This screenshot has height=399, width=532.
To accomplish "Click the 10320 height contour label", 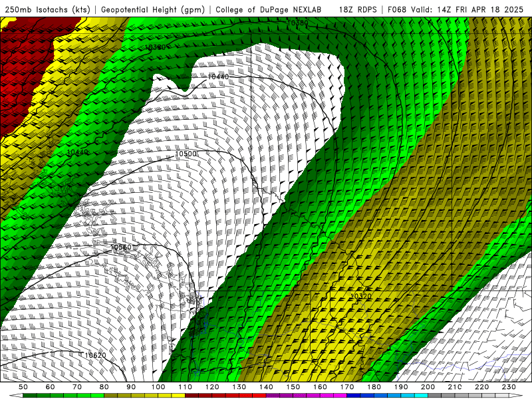I will tap(360, 296).
